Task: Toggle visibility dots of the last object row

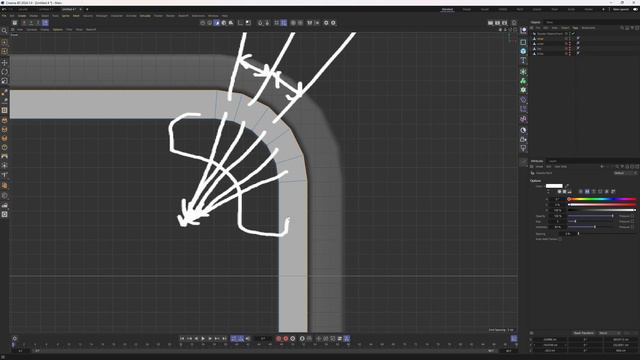Action: [570, 53]
